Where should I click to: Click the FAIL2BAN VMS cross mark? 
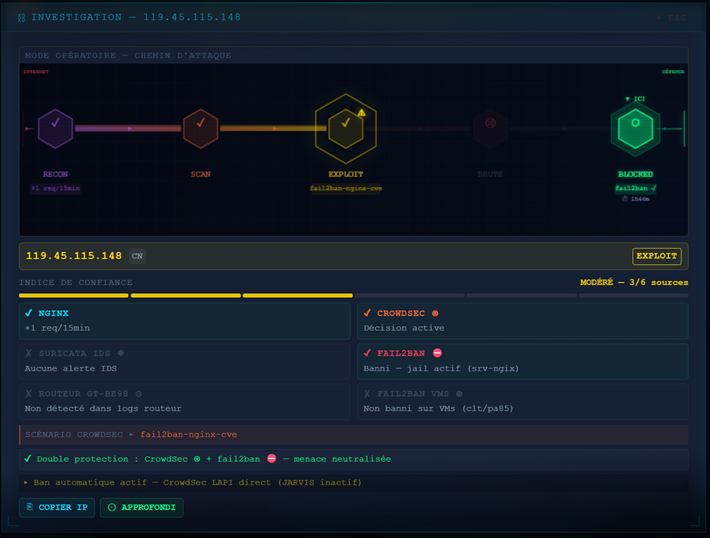[x=367, y=394]
